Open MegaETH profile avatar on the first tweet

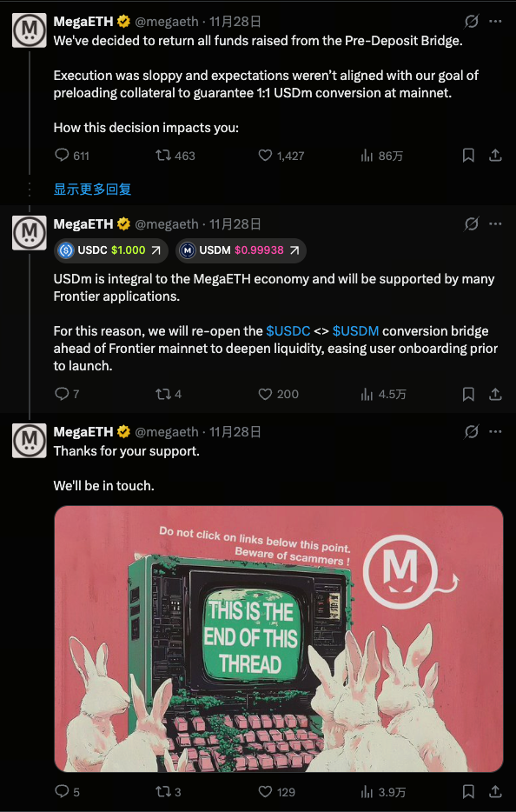(30, 30)
